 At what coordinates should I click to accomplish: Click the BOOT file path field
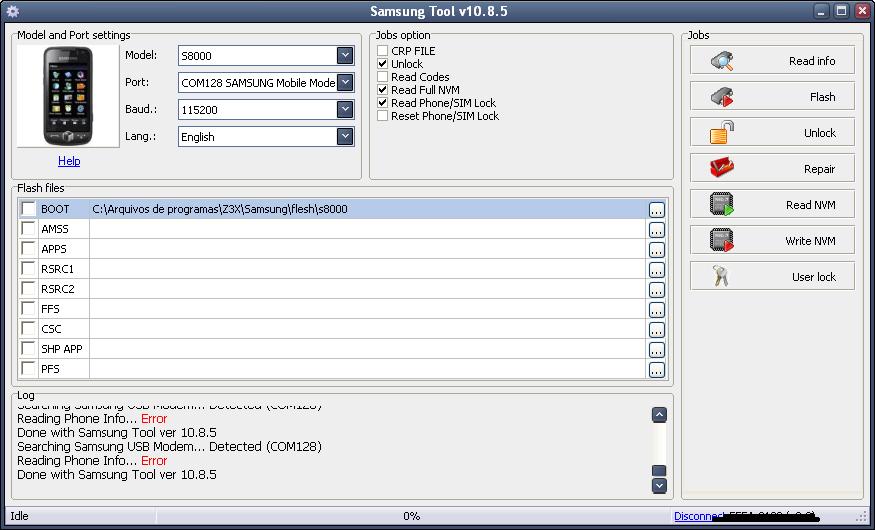pos(368,209)
